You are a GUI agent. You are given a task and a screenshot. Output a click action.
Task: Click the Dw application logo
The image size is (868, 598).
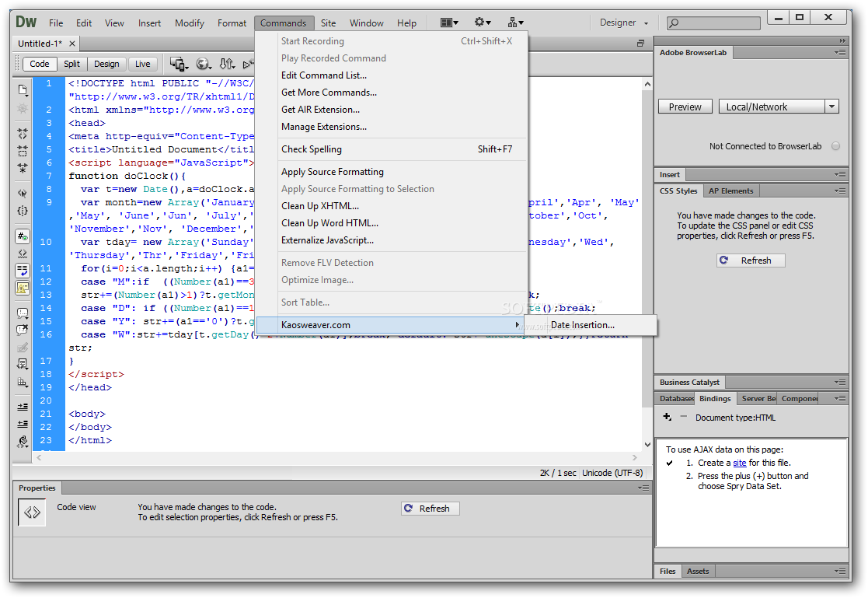(26, 23)
